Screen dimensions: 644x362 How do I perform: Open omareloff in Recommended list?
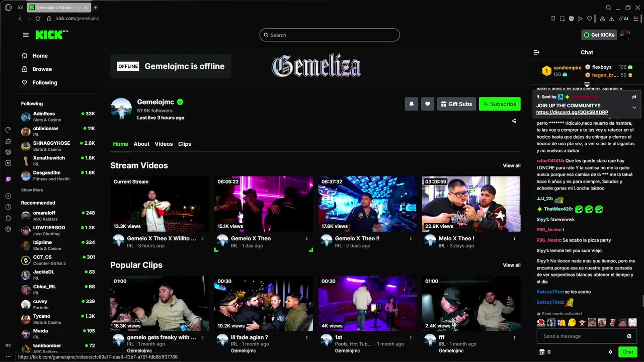click(58, 216)
